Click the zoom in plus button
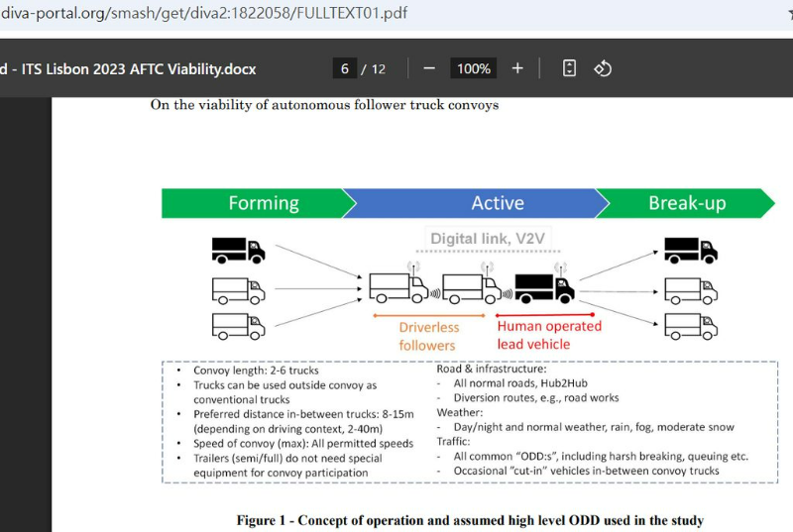Screen dimensions: 793x532 [x=517, y=68]
